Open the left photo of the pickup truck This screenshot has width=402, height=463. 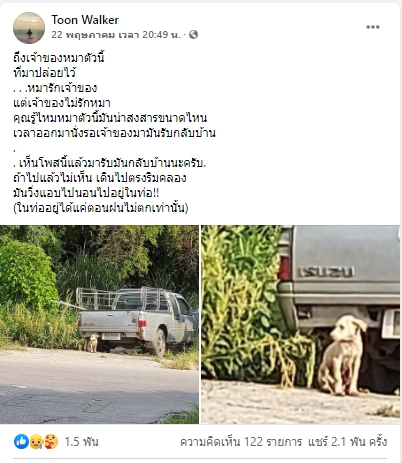(x=99, y=324)
